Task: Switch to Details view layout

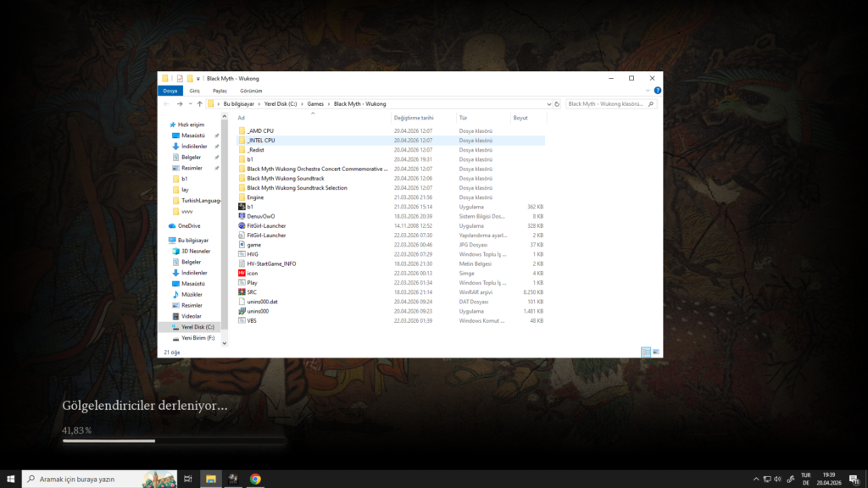Action: [646, 352]
